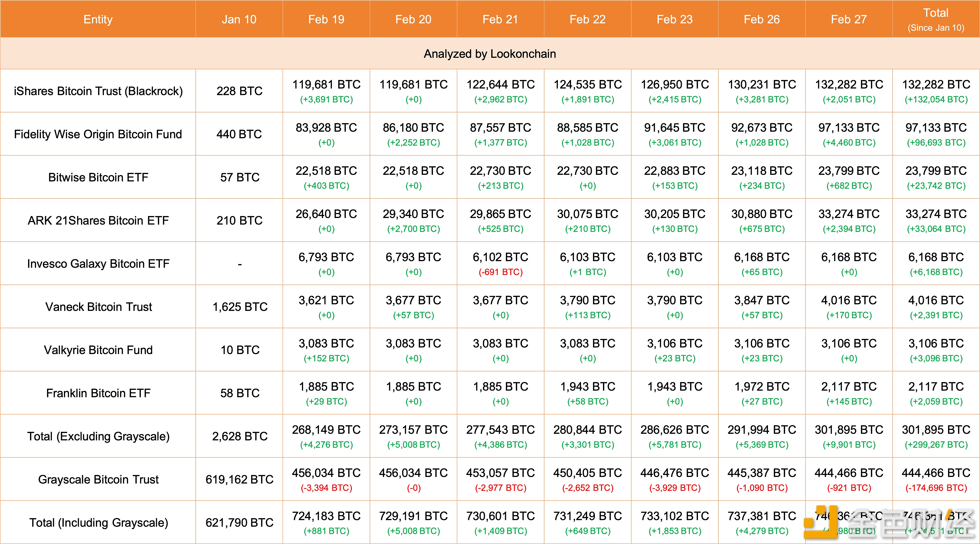Viewport: 980px width, 544px height.
Task: Select the red (-3,929 BTC) value
Action: (675, 488)
